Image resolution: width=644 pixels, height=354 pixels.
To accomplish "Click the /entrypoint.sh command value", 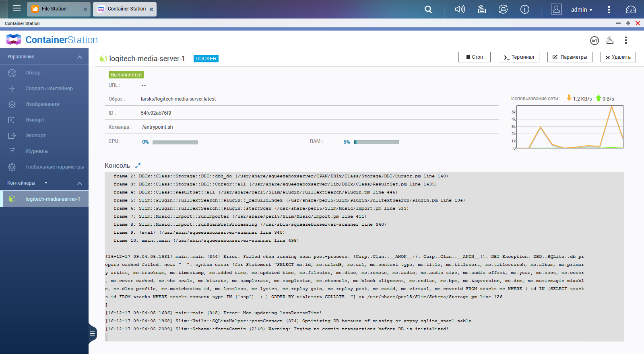I will [157, 127].
